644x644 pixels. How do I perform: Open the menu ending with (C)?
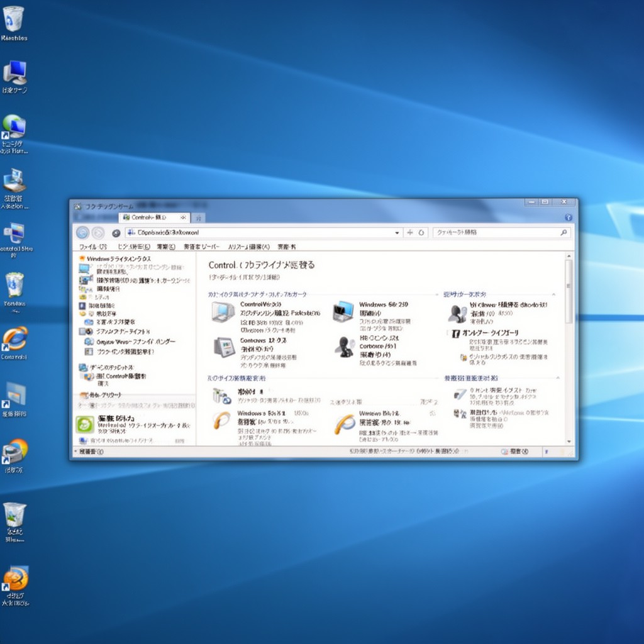tap(166, 247)
